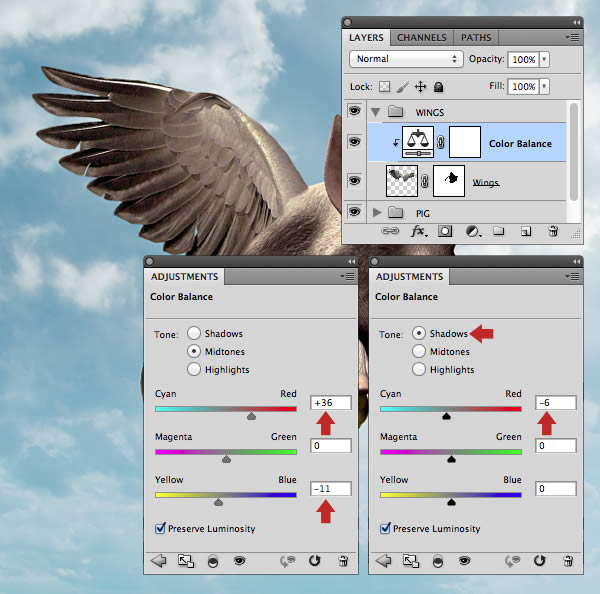View previous state in left Adjustments panel

pyautogui.click(x=287, y=561)
